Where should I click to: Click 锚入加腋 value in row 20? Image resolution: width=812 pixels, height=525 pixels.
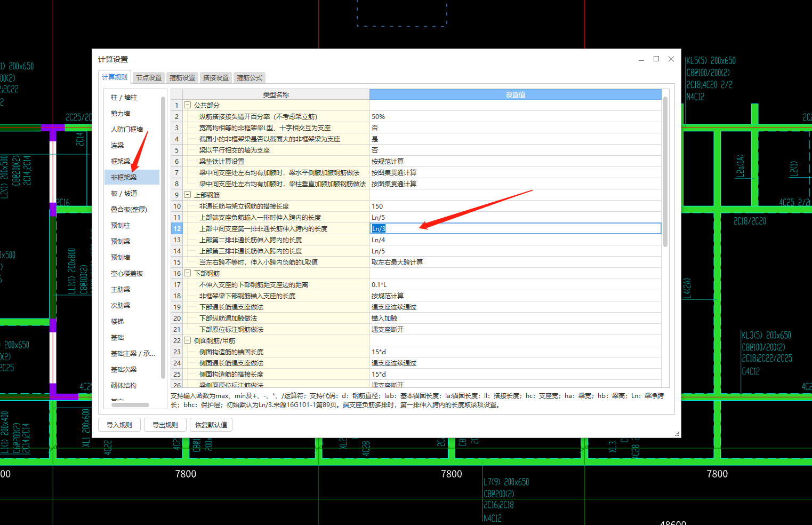516,318
